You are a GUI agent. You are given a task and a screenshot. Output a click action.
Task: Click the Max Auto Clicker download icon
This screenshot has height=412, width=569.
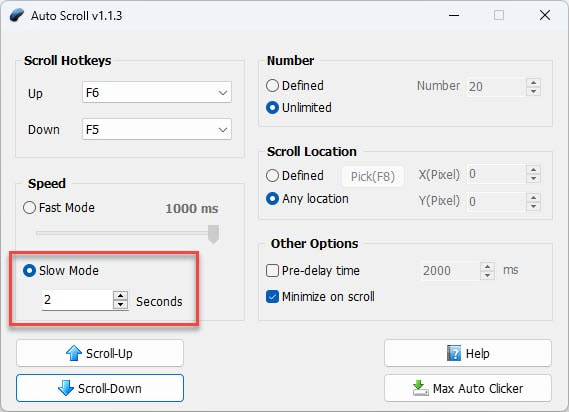pos(421,388)
